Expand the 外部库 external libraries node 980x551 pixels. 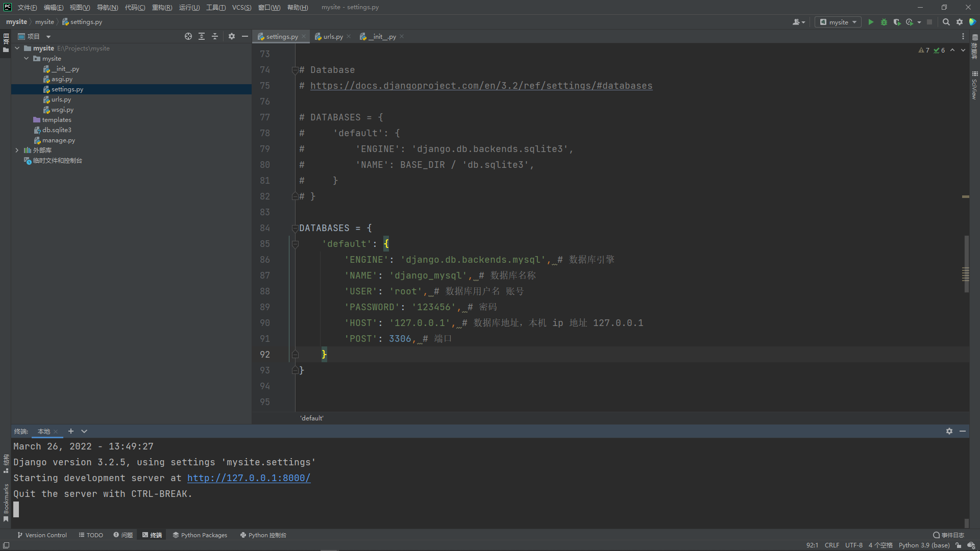(x=17, y=150)
